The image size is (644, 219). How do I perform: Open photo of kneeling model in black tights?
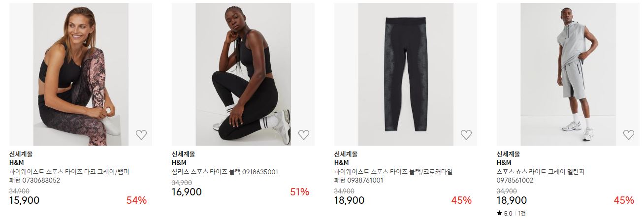point(243,74)
